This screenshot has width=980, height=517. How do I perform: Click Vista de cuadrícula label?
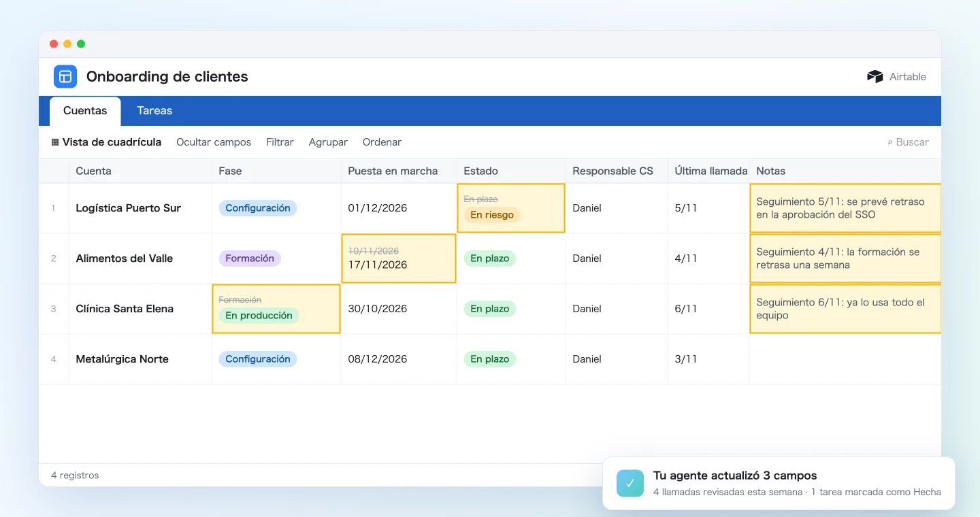coord(112,142)
